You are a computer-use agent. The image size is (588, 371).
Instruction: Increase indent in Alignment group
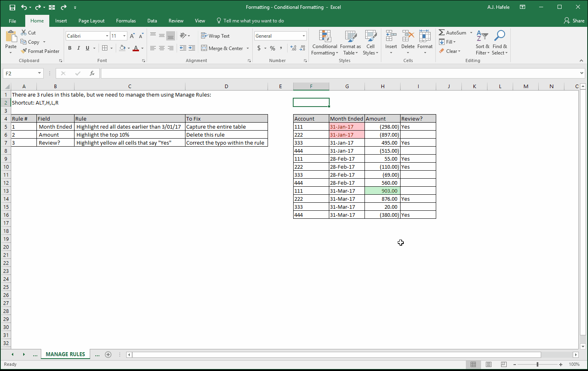192,48
